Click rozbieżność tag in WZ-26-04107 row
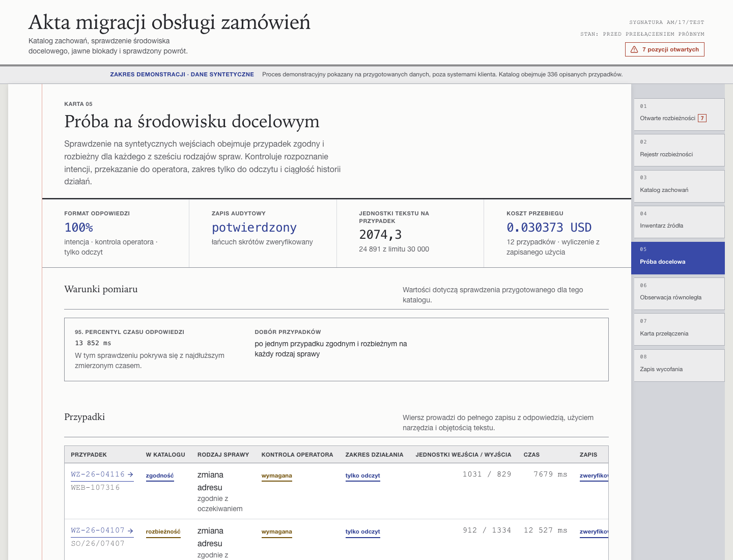The width and height of the screenshot is (733, 560). [163, 532]
